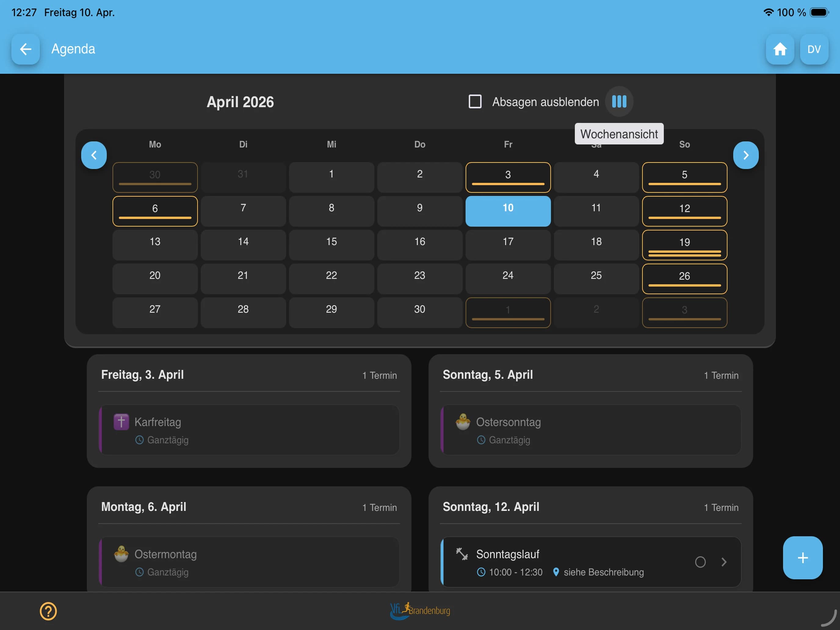
Task: Click the VfL Brandenburg logo
Action: click(420, 610)
